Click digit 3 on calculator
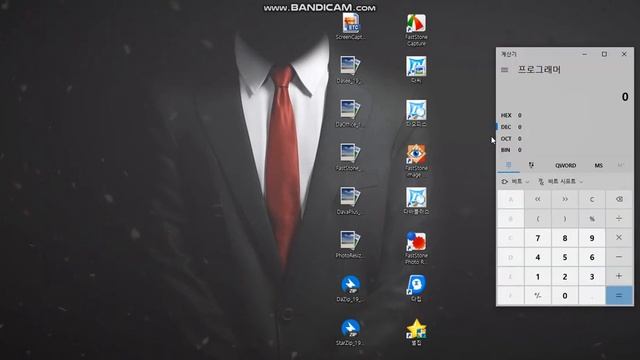 point(592,276)
